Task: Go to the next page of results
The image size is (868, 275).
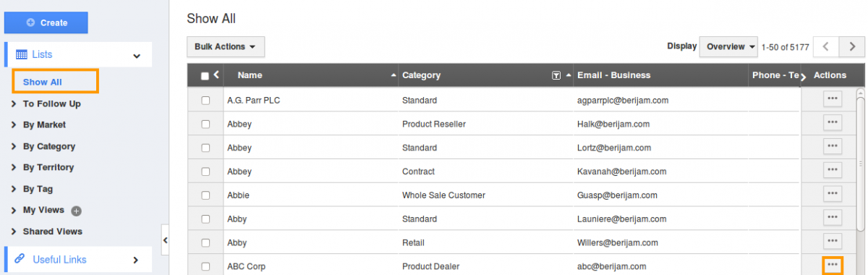Action: tap(851, 47)
